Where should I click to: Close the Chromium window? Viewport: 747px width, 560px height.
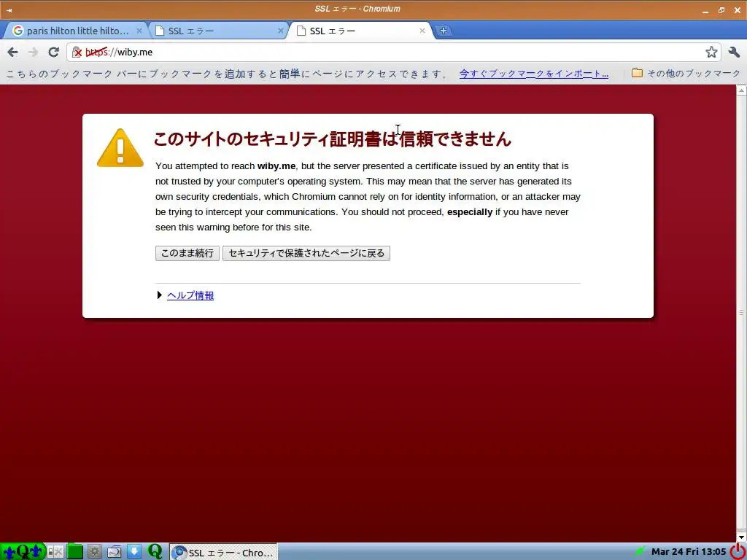[737, 10]
